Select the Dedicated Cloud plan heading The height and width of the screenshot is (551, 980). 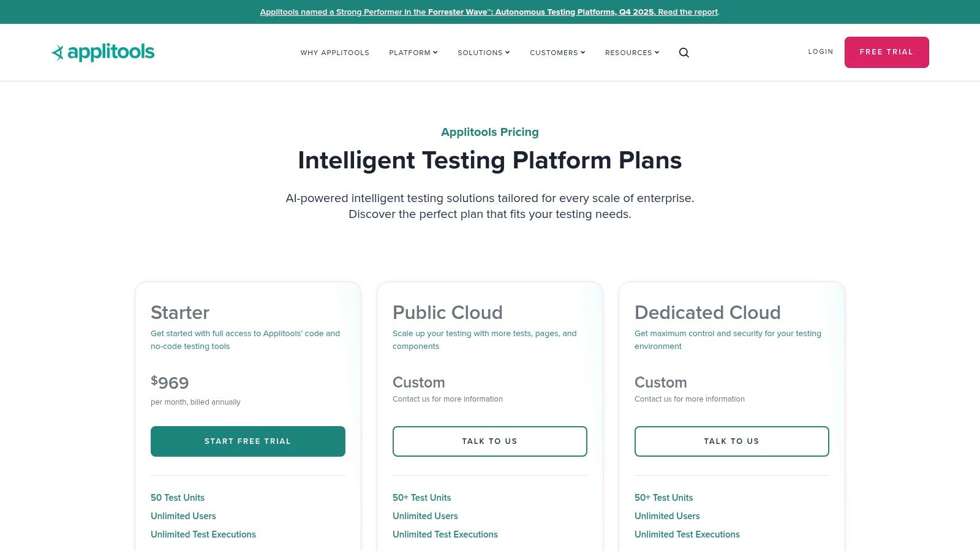707,313
